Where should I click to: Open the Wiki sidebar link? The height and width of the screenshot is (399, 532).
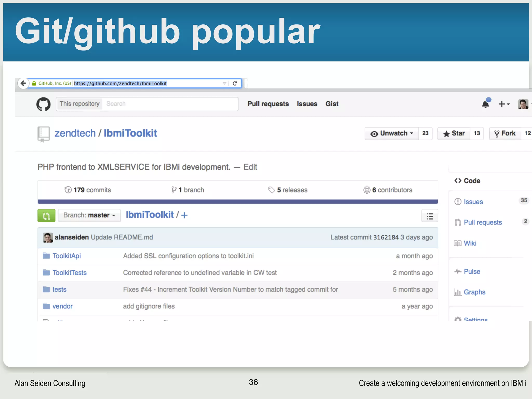[470, 243]
